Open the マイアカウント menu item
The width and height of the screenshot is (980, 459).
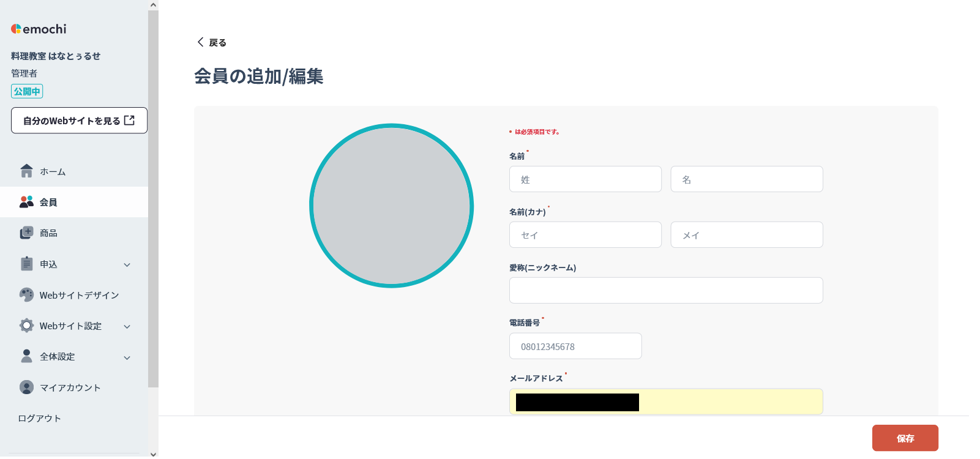(x=74, y=387)
